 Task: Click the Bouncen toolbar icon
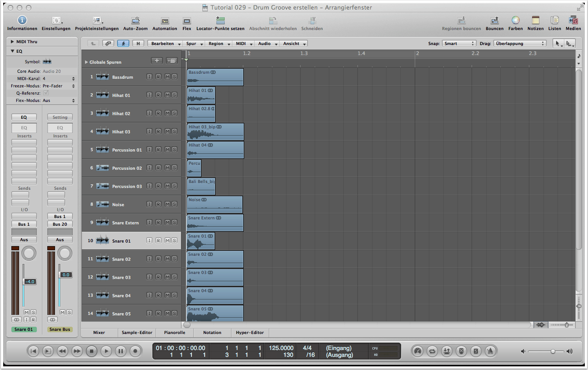click(494, 21)
